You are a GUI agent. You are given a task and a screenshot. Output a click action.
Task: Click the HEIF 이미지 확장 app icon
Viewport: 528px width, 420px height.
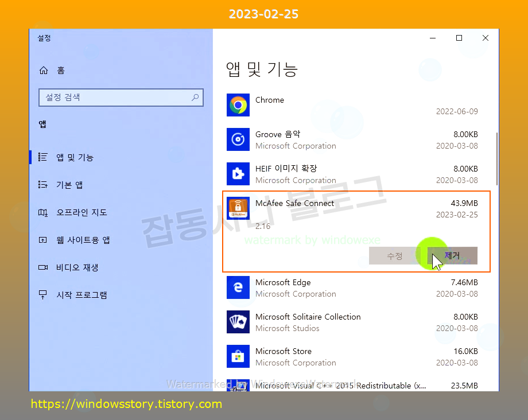click(238, 174)
